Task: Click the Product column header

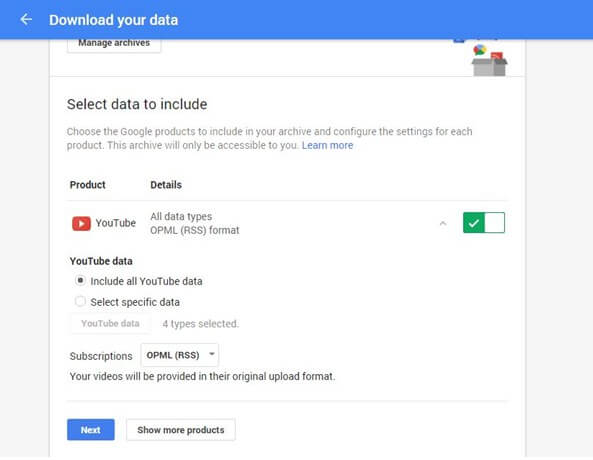Action: [x=88, y=185]
